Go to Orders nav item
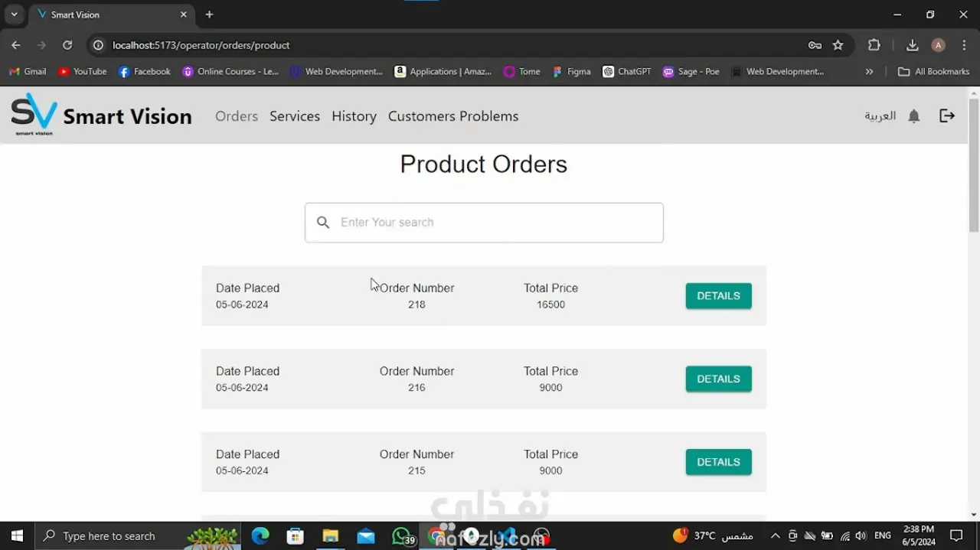Screen dimensions: 980x550 [237, 116]
